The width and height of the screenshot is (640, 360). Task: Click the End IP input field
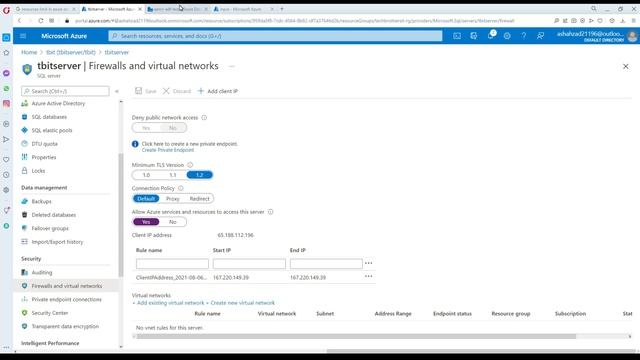coord(326,264)
